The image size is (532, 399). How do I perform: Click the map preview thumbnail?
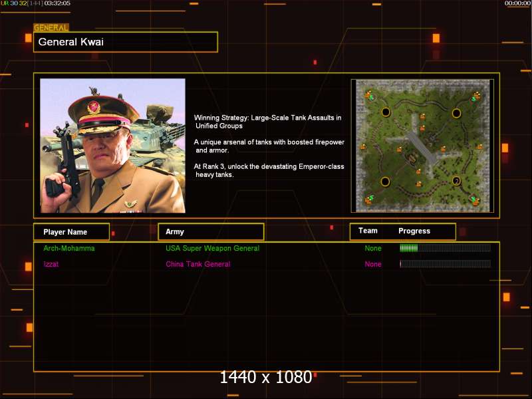[422, 146]
